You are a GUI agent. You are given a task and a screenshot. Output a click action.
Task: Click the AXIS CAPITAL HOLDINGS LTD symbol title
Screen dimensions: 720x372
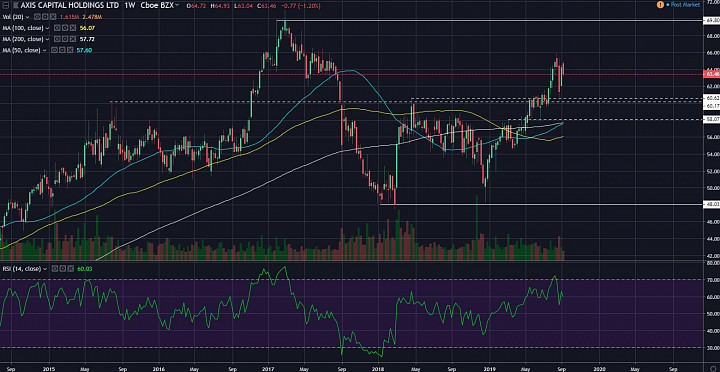pos(69,5)
